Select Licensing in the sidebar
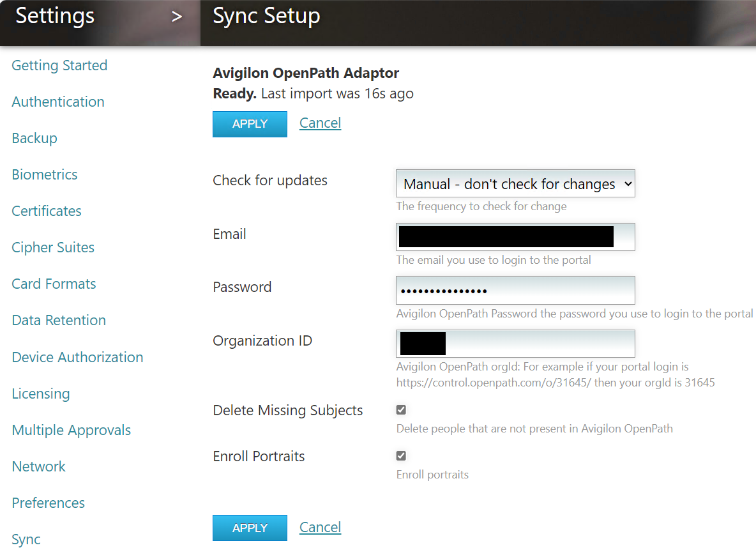This screenshot has width=756, height=550. 40,393
